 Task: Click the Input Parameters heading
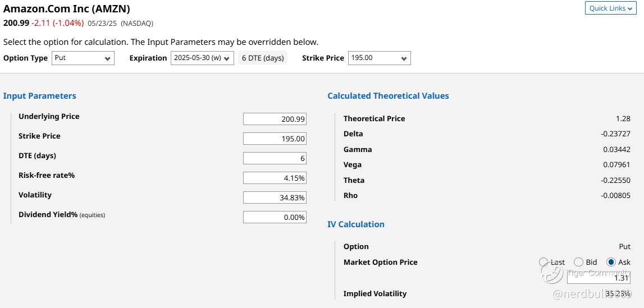click(40, 96)
